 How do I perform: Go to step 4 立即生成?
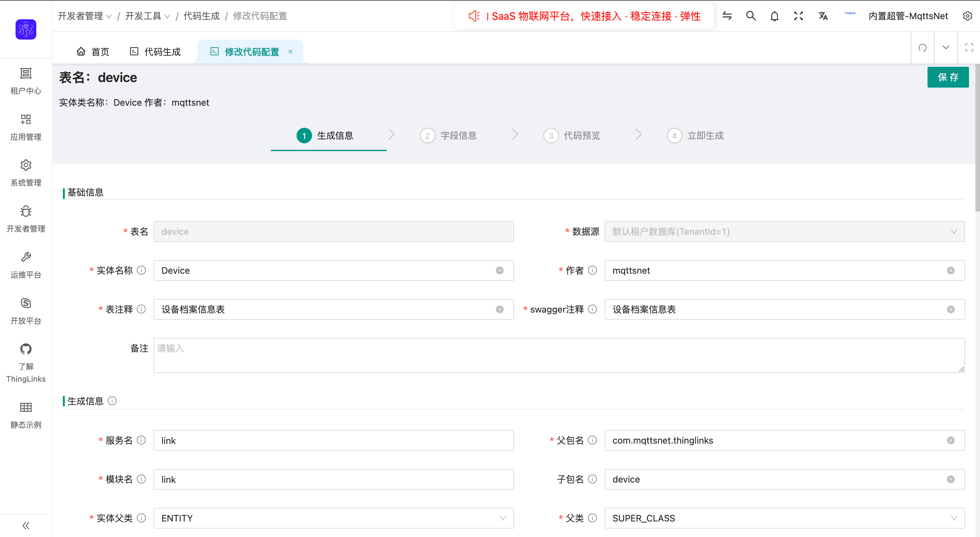(x=695, y=136)
